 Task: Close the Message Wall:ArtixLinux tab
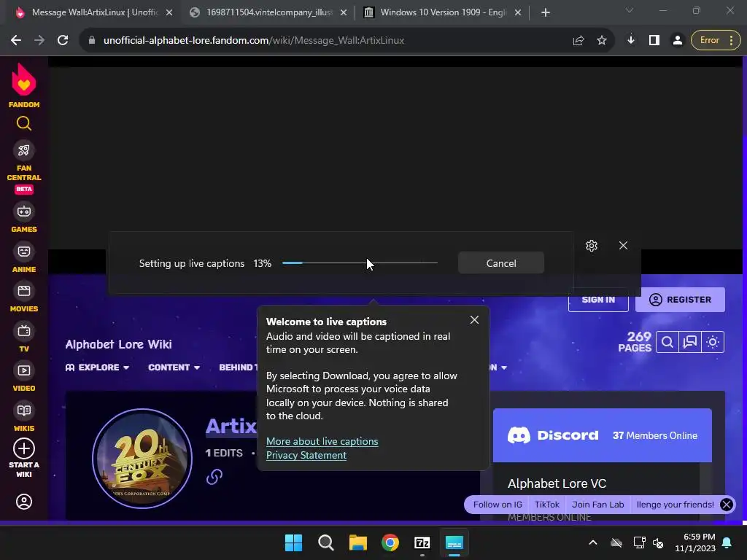point(169,13)
